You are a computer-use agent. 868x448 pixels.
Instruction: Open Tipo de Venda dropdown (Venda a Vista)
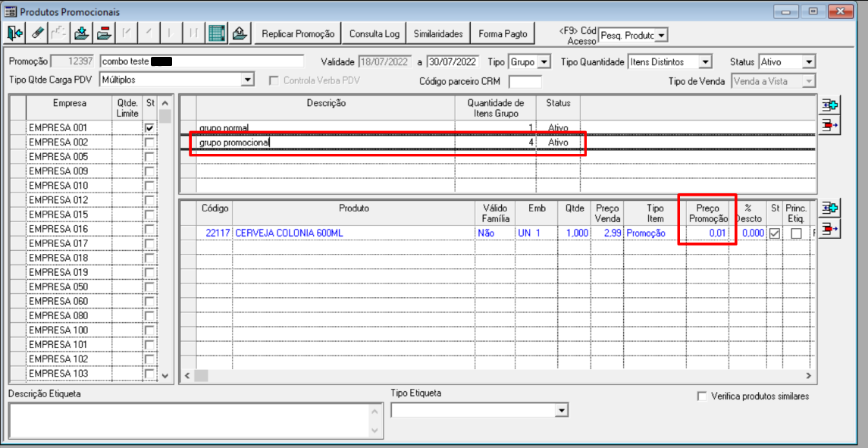tap(809, 81)
